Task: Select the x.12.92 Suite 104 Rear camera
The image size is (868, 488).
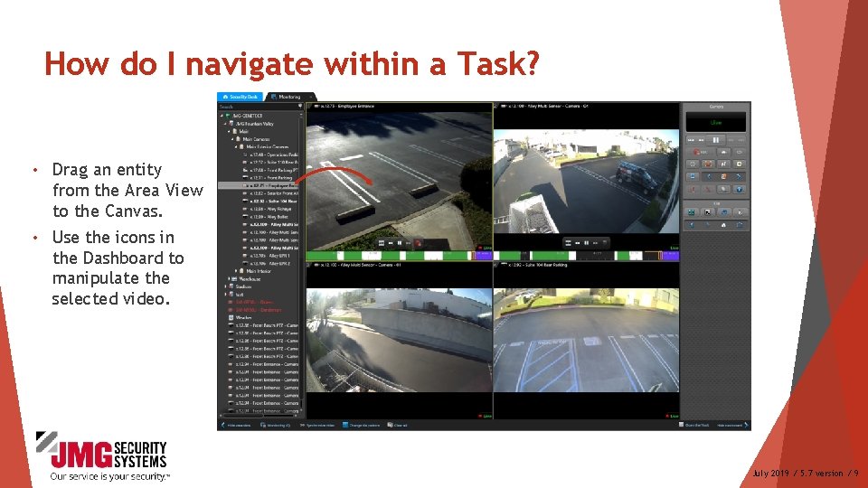Action: [270, 202]
